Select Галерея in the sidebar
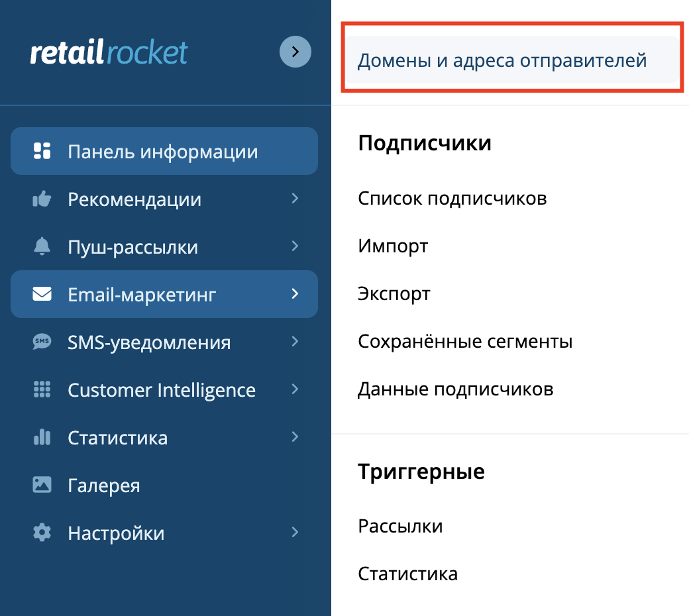Screen dimensions: 689x616 164,485
